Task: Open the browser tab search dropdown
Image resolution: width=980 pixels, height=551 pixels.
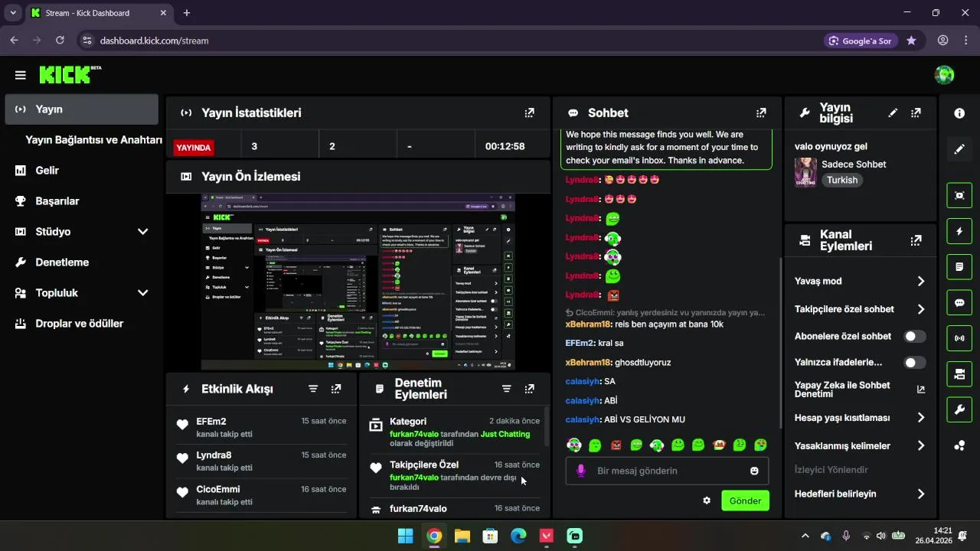Action: coord(13,13)
